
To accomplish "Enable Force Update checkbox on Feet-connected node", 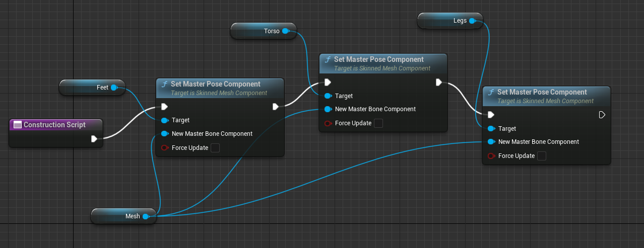I will pyautogui.click(x=215, y=148).
